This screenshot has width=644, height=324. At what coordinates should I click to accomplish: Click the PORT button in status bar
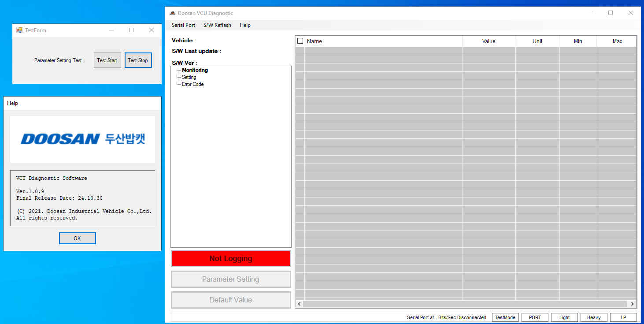point(534,317)
